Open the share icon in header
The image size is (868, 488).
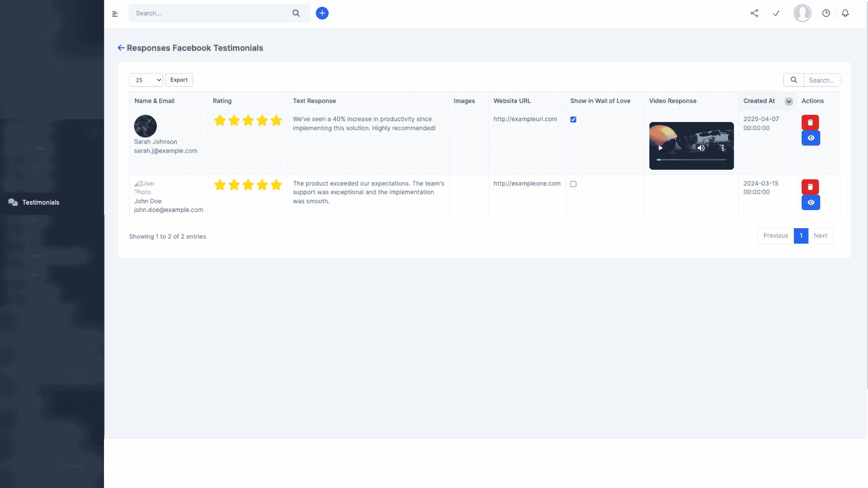tap(754, 13)
